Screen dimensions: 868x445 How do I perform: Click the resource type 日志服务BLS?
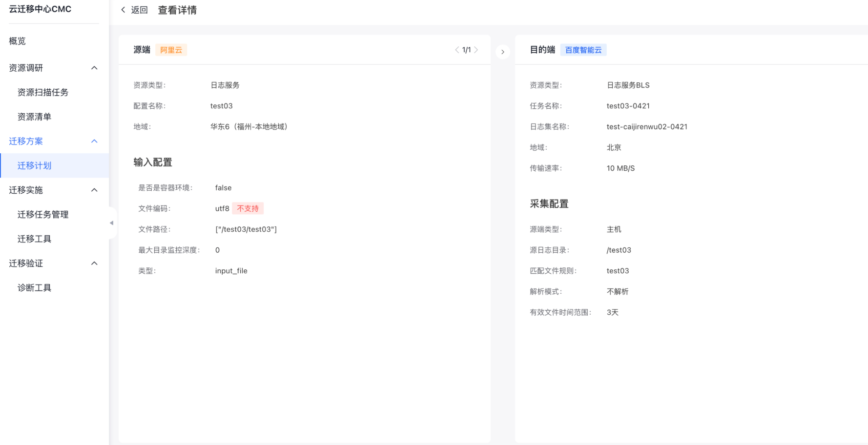pos(628,85)
